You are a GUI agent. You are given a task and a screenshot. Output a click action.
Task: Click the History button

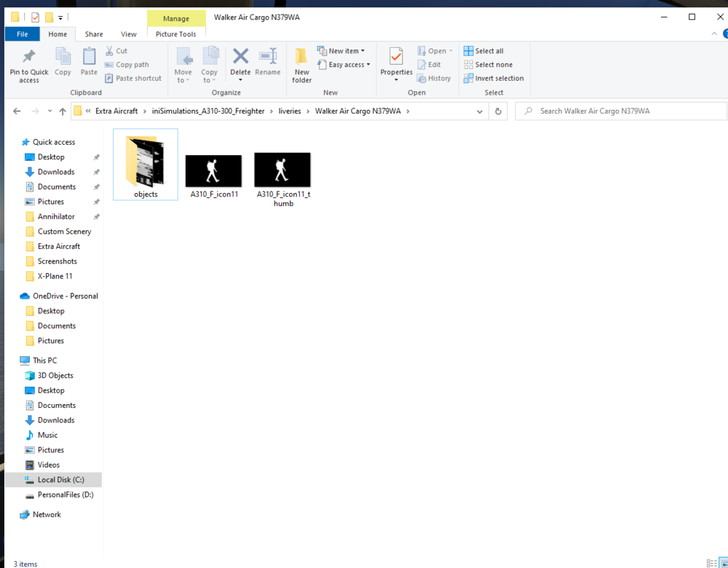point(435,78)
